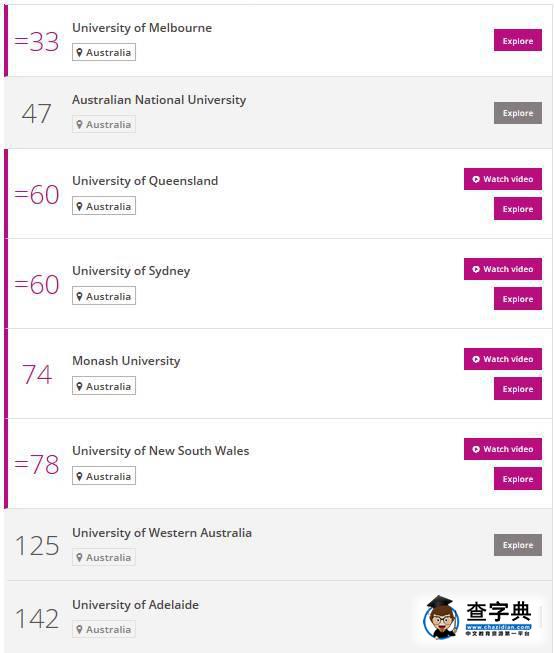
Task: Click Australia location tag under University of Sydney
Action: tap(104, 296)
